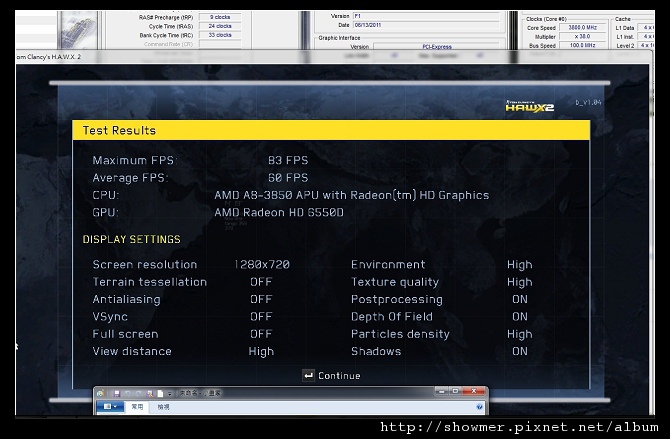
Task: Open the blue Paint file menu button
Action: [111, 407]
